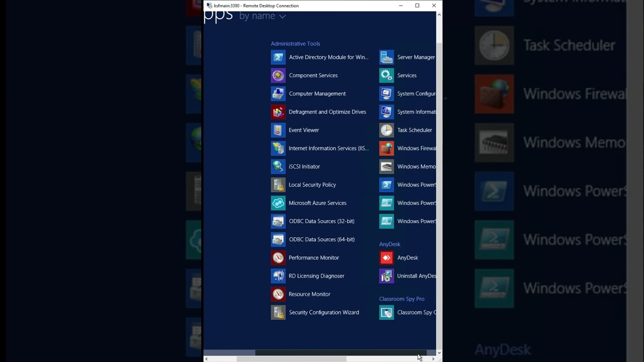Open the Classroom Spy Console icon
Viewport: 644px width, 362px height.
pos(386,312)
